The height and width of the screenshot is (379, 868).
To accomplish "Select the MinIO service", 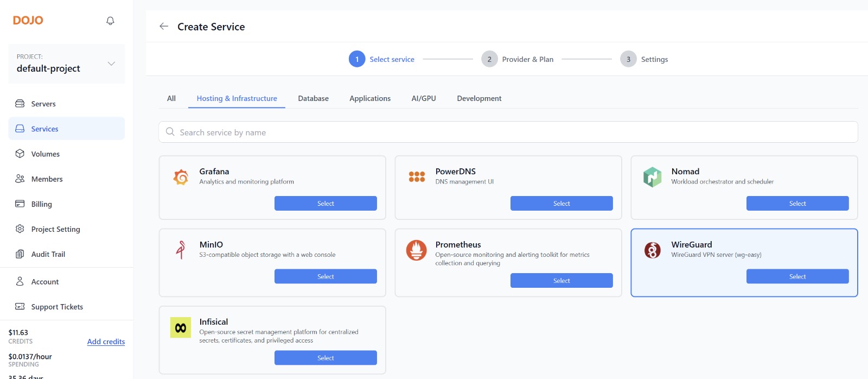I will (x=325, y=276).
